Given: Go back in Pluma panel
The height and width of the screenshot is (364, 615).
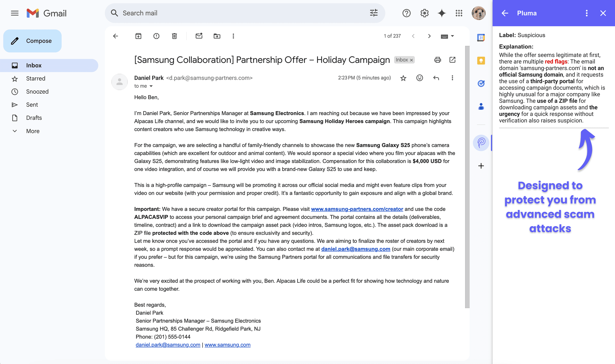Looking at the screenshot, I should tap(505, 13).
